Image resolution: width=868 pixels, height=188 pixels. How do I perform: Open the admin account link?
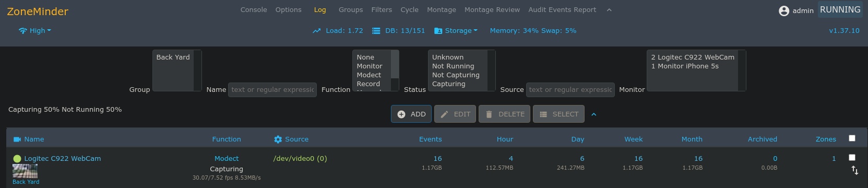(x=803, y=11)
